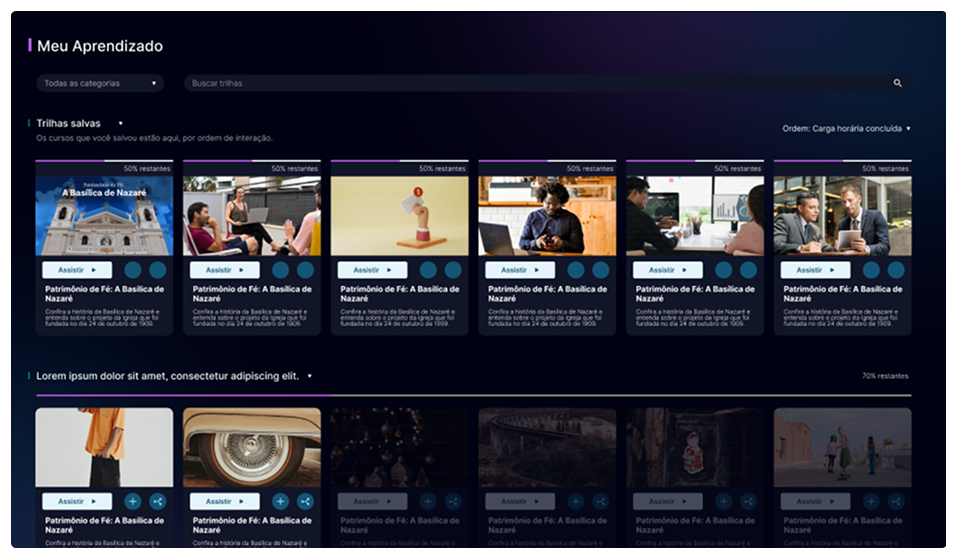Click Assistir on the vintage car wheel card
Image resolution: width=958 pixels, height=559 pixels.
(225, 502)
